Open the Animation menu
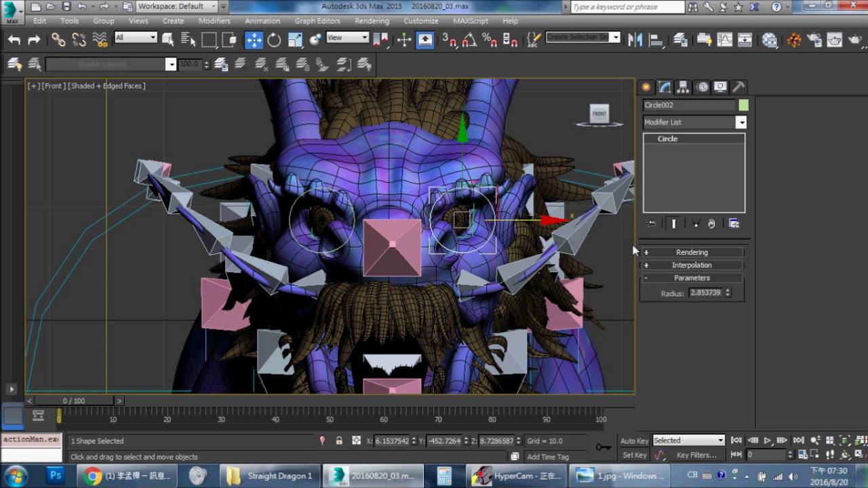The image size is (868, 488). coord(262,21)
